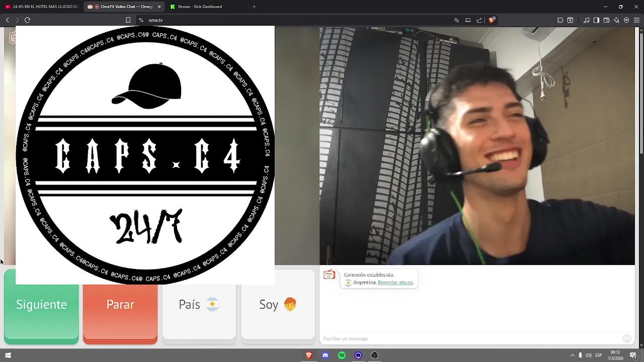This screenshot has width=644, height=362.
Task: Toggle the browser sidebar panel
Action: [x=596, y=20]
